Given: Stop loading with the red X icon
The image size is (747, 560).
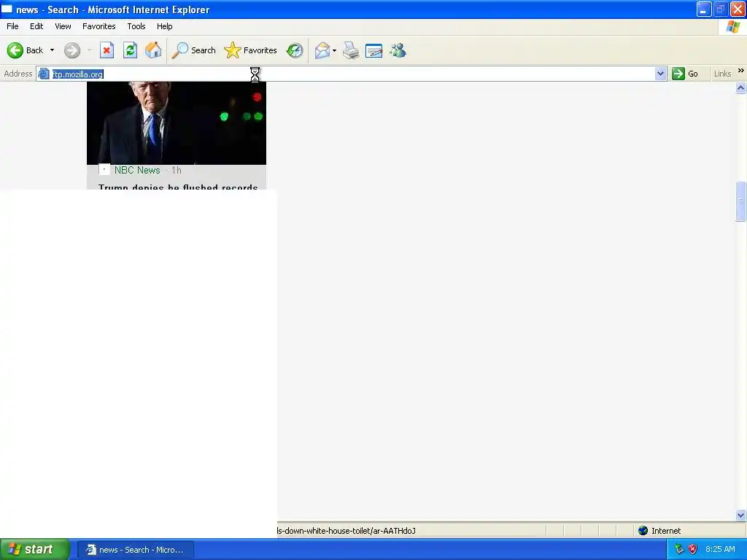Looking at the screenshot, I should click(107, 50).
